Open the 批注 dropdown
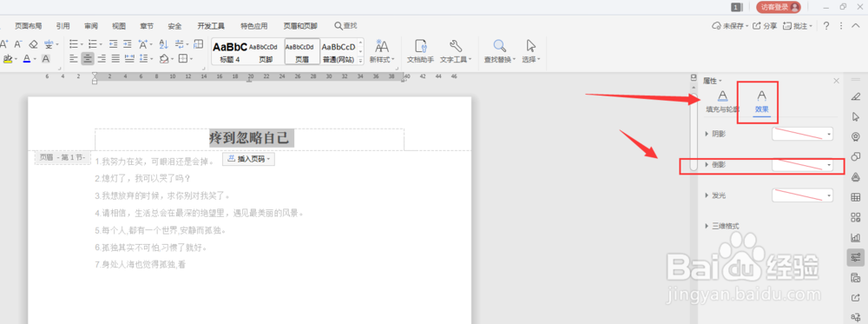 tap(798, 25)
